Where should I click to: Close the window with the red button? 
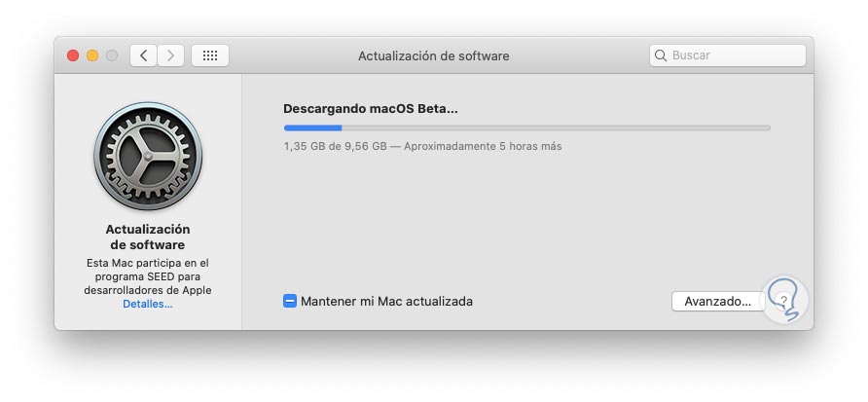pyautogui.click(x=73, y=55)
